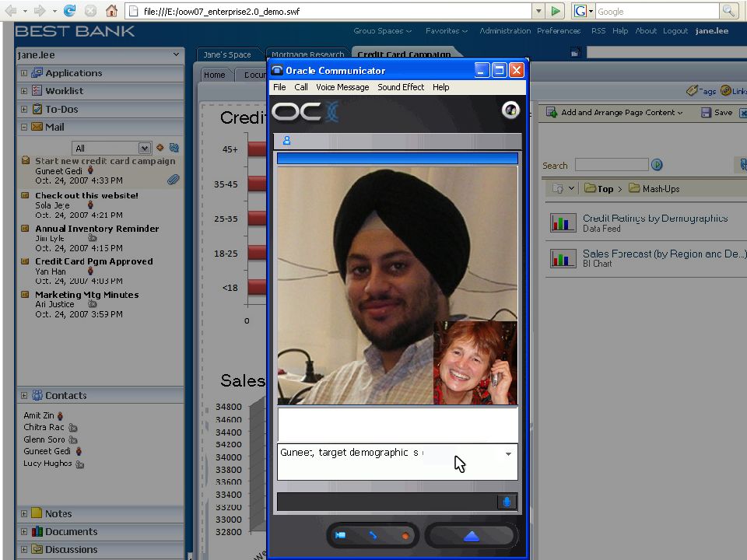Viewport: 747px width, 560px height.
Task: Open the Sound Effect menu
Action: pos(401,87)
